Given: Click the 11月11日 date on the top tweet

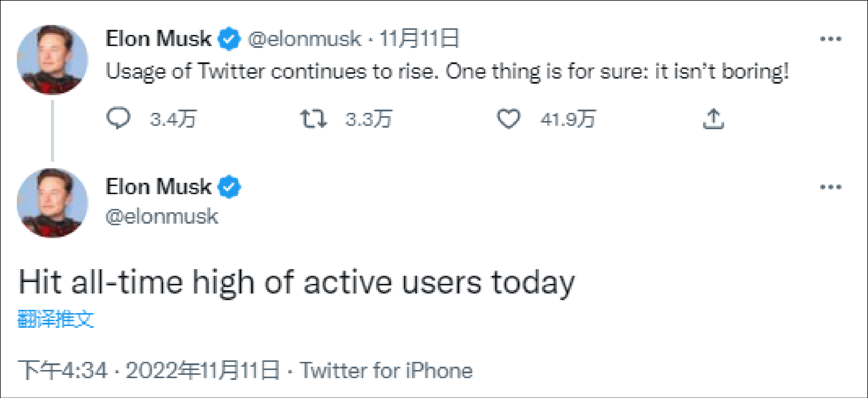Looking at the screenshot, I should 419,39.
